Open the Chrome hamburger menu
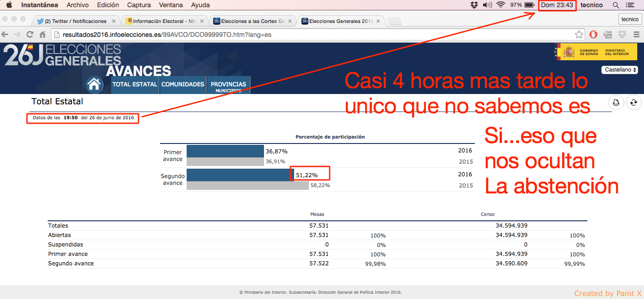 click(636, 35)
